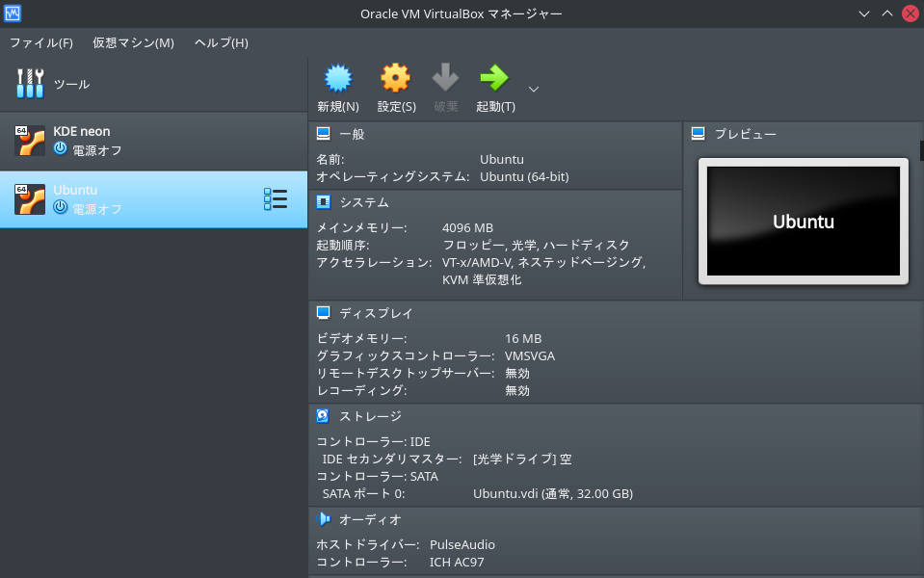This screenshot has height=578, width=924.
Task: Click the Ubuntu.vdi (通常, 32.00 GB) entry
Action: 553,494
